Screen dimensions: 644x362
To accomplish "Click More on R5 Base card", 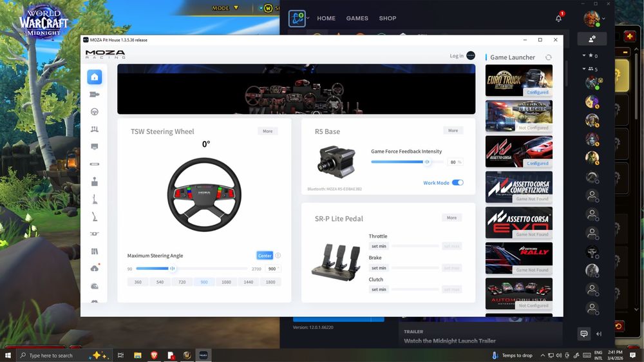I will click(453, 130).
